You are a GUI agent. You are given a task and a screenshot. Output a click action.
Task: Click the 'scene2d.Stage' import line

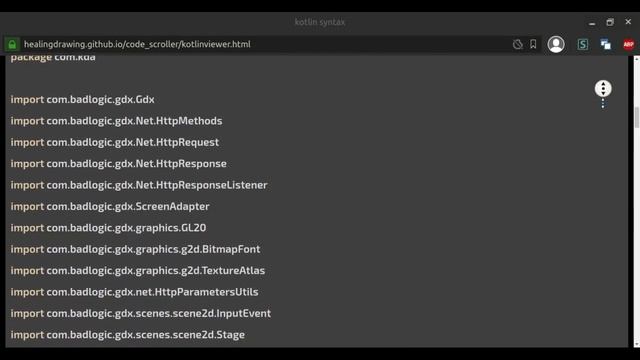tap(128, 335)
